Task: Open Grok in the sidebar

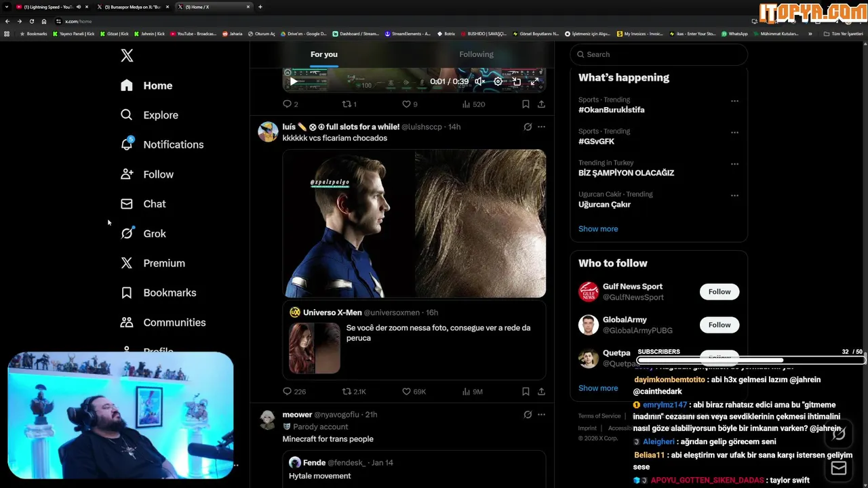Action: point(143,233)
